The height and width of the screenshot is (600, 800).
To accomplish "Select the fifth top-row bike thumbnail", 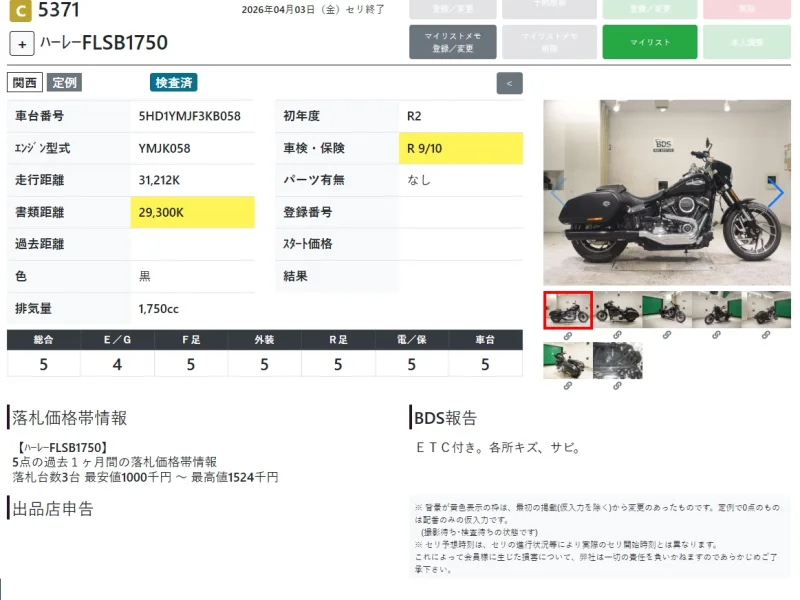I will click(x=766, y=310).
